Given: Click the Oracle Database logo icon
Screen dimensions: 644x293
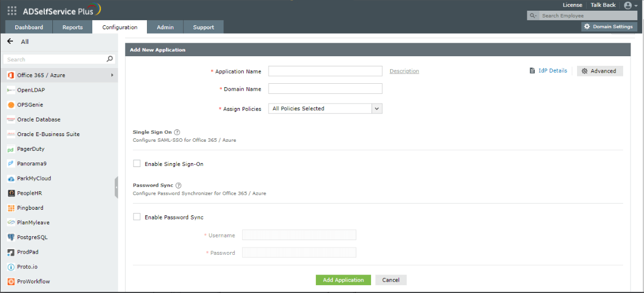Looking at the screenshot, I should pyautogui.click(x=11, y=119).
